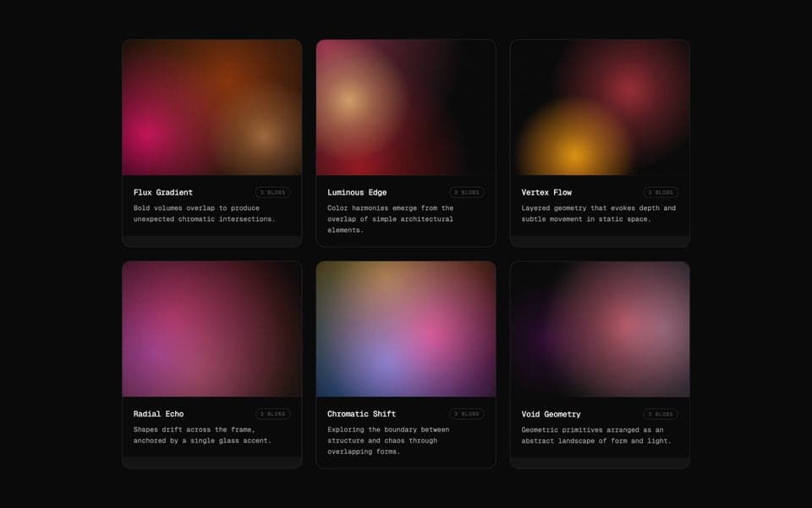Click the Vertex Flow card title
This screenshot has width=812, height=508.
(x=546, y=192)
